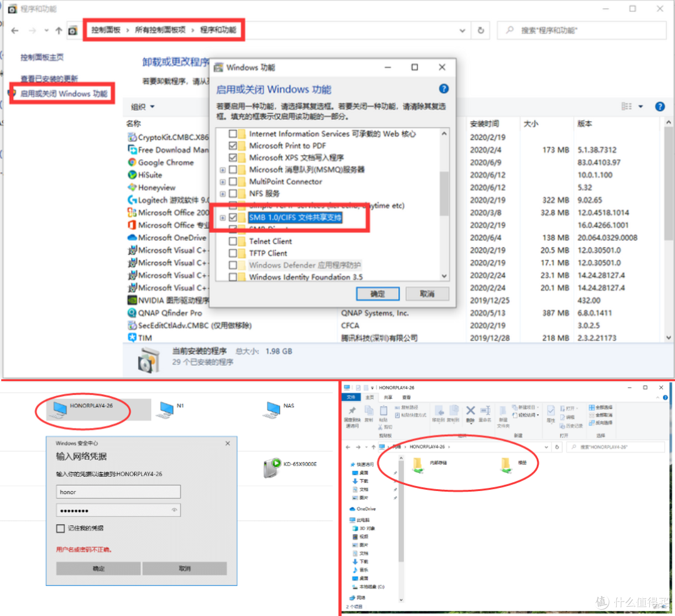Check the Telnet Client box

click(x=233, y=241)
